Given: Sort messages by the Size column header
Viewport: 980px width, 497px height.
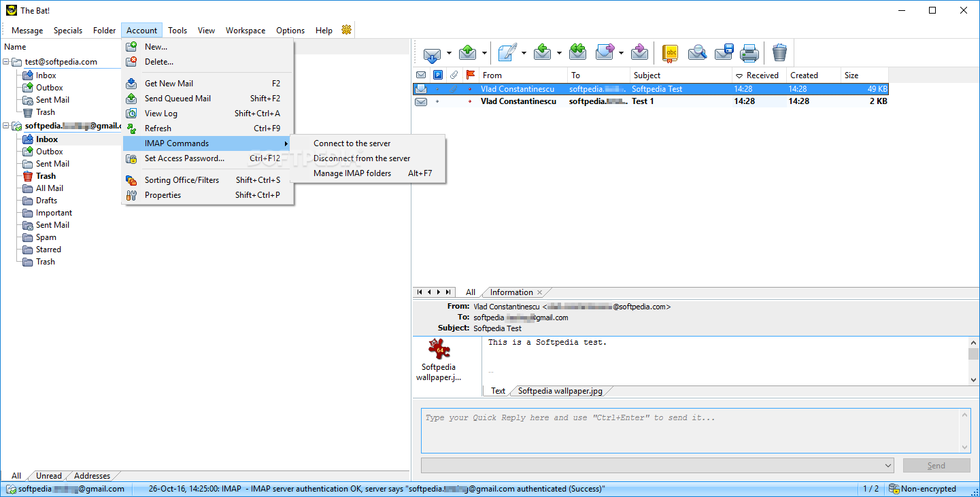Looking at the screenshot, I should click(864, 75).
